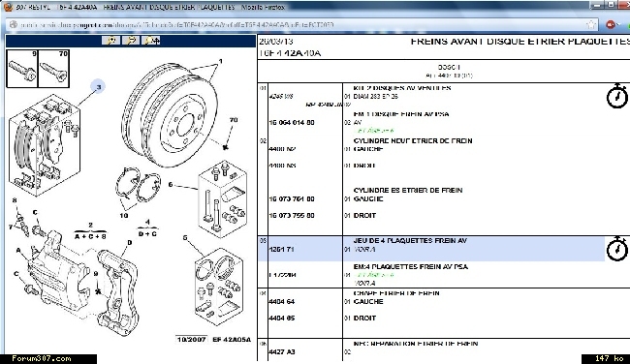Click the site identity globe icon
This screenshot has height=364, width=630.
(14, 24)
